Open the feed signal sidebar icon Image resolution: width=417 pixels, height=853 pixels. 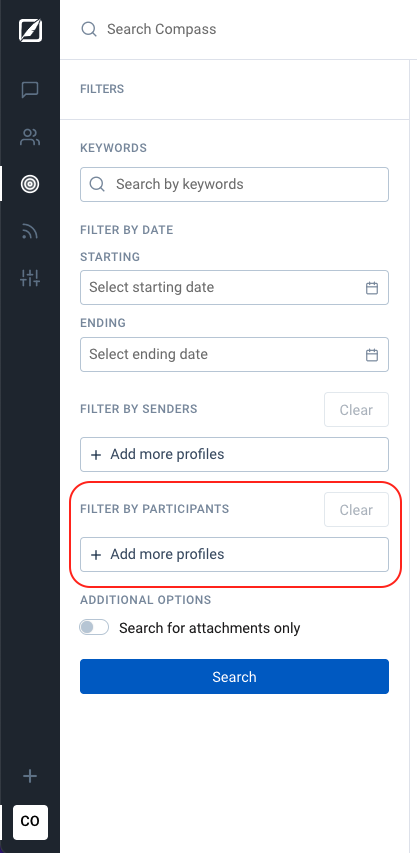[30, 231]
